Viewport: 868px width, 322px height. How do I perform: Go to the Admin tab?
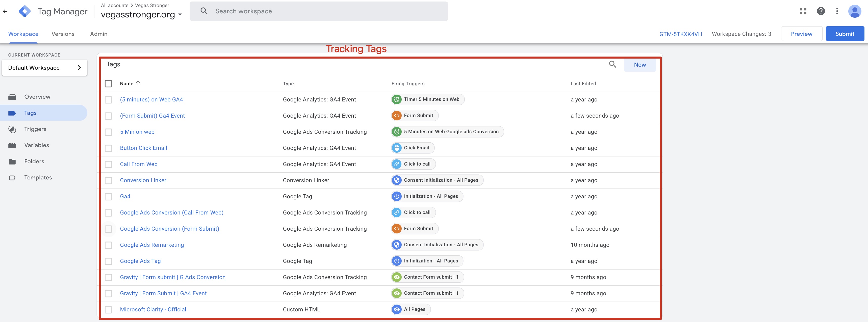coord(99,34)
